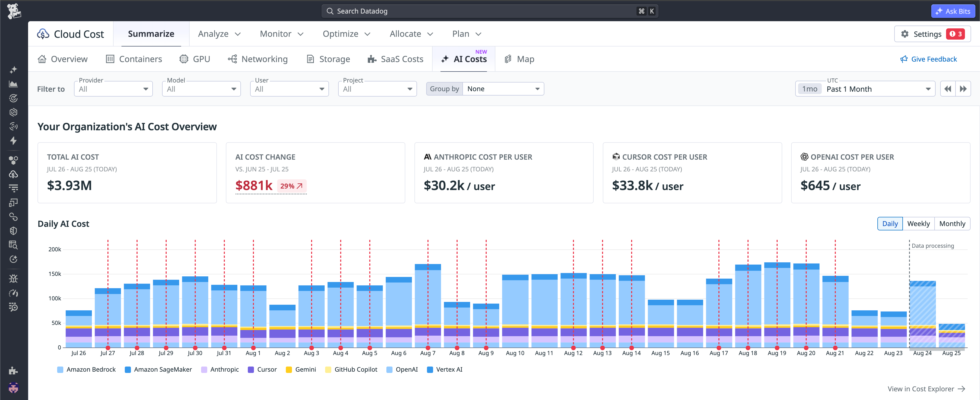980x400 pixels.
Task: Open the bug icon in sidebar
Action: [13, 279]
